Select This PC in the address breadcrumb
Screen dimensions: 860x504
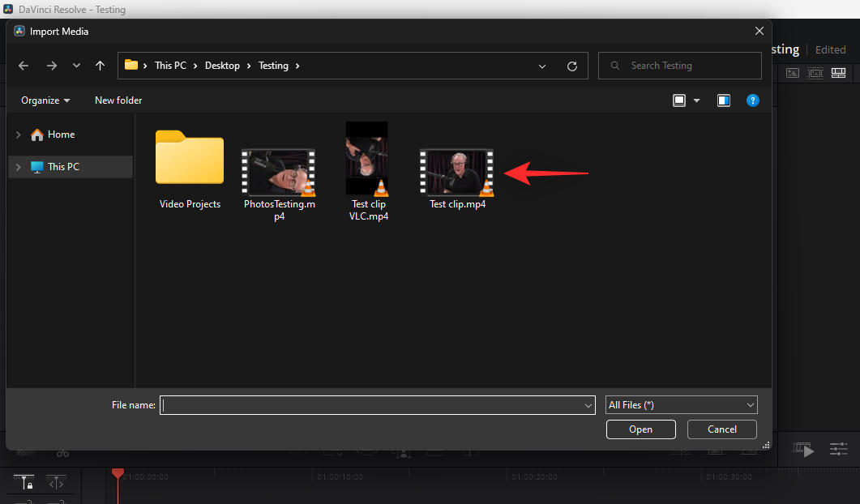coord(170,66)
